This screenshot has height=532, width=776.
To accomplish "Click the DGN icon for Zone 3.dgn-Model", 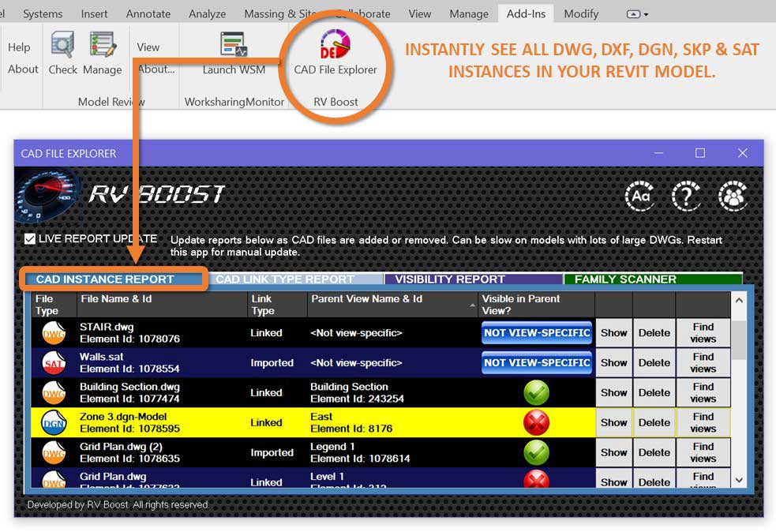I will pos(54,422).
